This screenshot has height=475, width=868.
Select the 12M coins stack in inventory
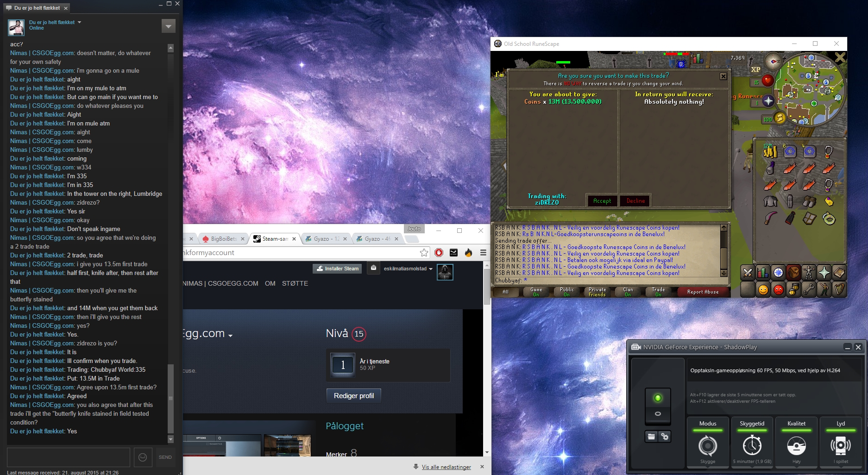coord(770,151)
